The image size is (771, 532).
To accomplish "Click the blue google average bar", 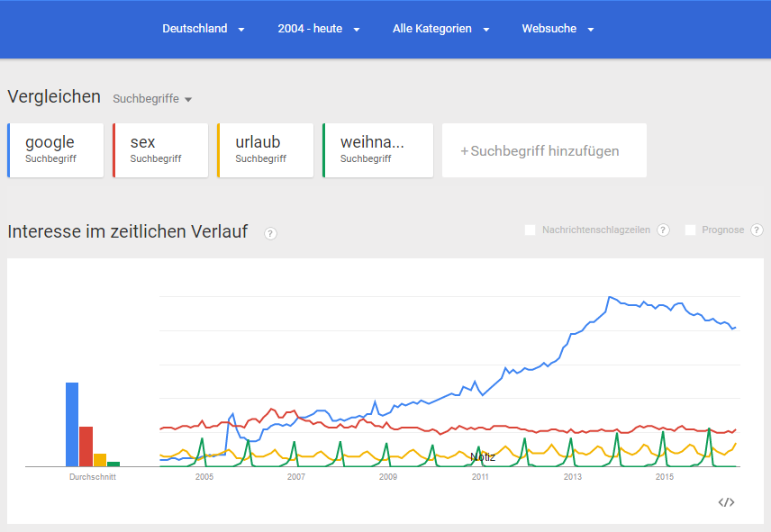I will 72,424.
